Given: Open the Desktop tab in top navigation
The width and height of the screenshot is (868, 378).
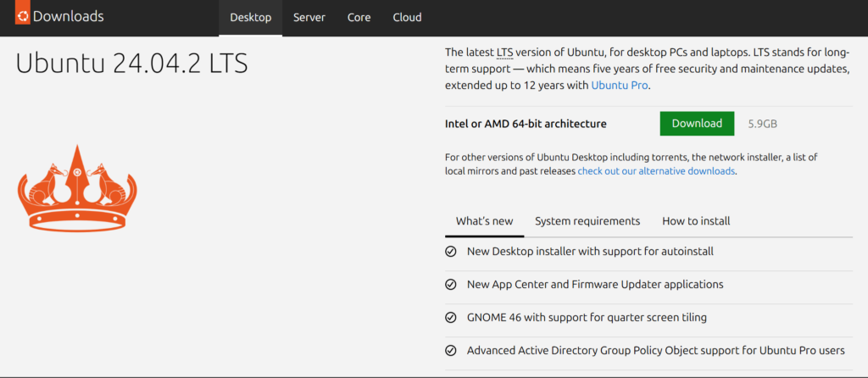Looking at the screenshot, I should pyautogui.click(x=251, y=18).
